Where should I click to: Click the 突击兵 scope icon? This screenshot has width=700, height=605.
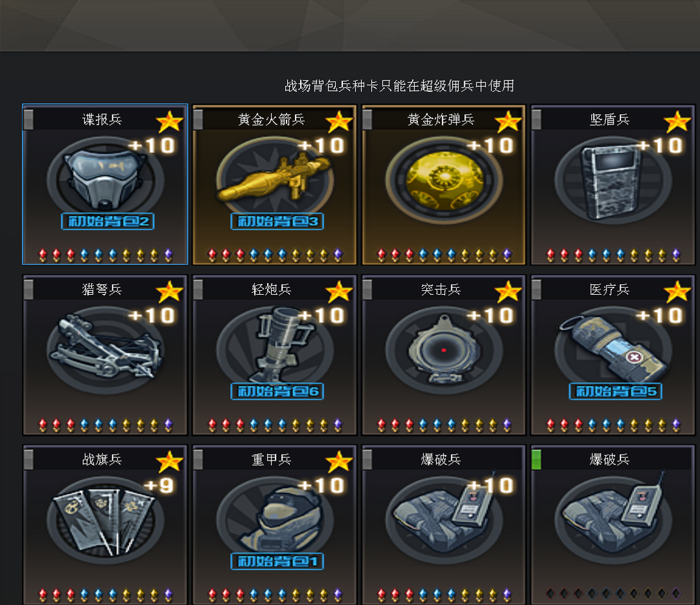[x=444, y=349]
